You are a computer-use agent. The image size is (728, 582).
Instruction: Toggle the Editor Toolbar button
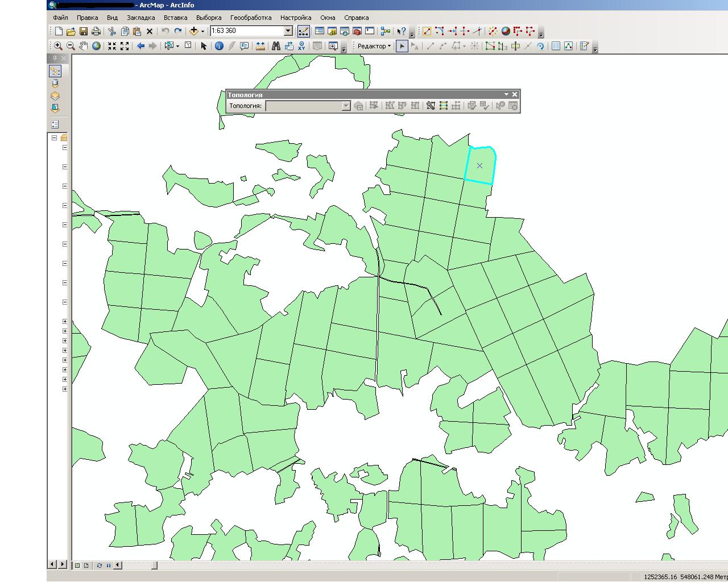pos(303,31)
